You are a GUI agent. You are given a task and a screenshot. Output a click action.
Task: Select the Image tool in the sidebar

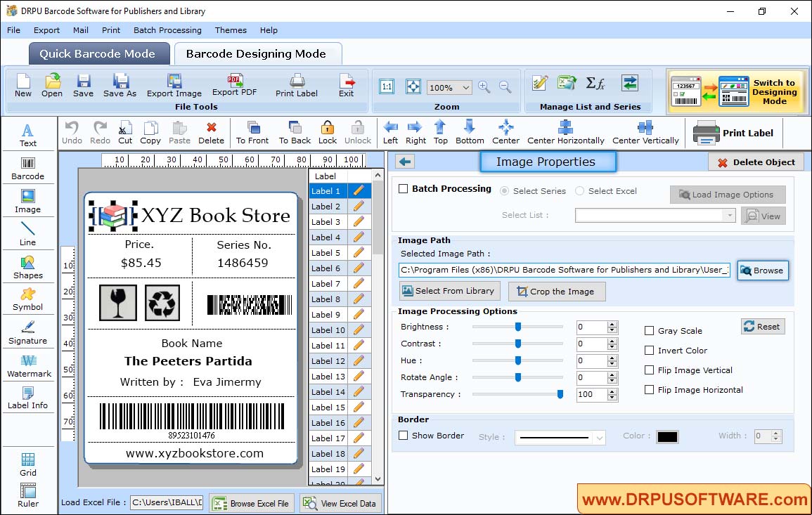click(28, 202)
